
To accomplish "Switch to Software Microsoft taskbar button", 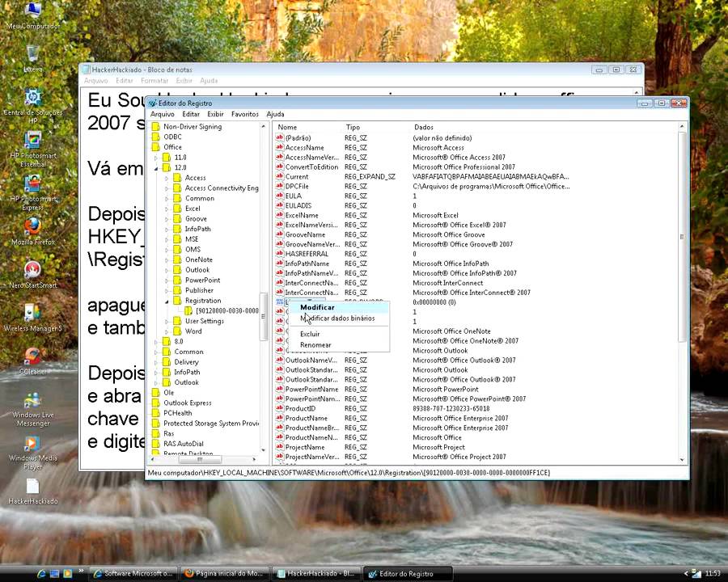I will [133, 574].
